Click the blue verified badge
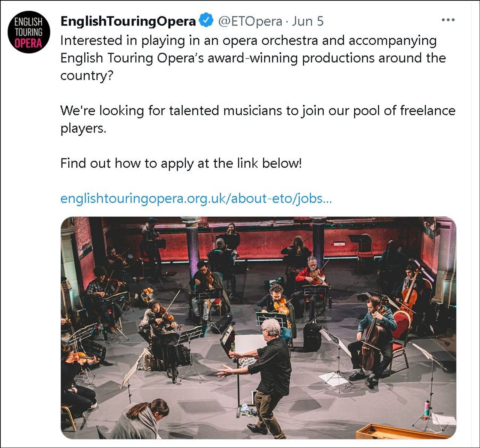Screen dimensions: 480x448 click(206, 21)
